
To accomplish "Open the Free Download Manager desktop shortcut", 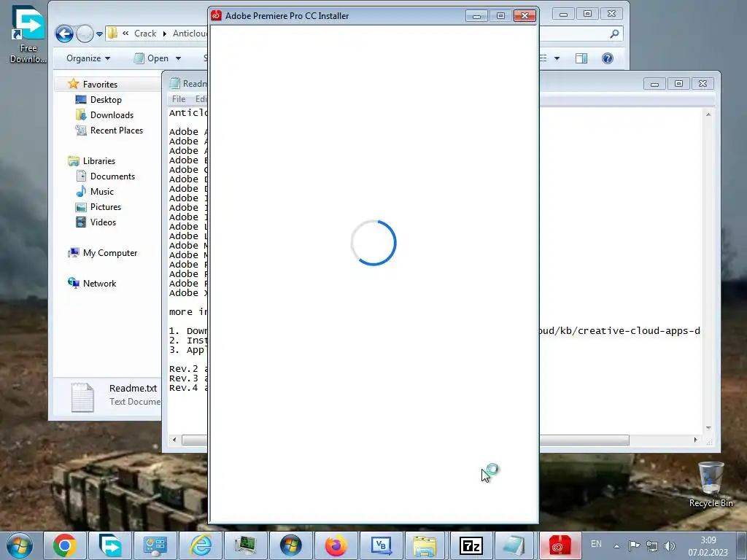I will [x=28, y=34].
